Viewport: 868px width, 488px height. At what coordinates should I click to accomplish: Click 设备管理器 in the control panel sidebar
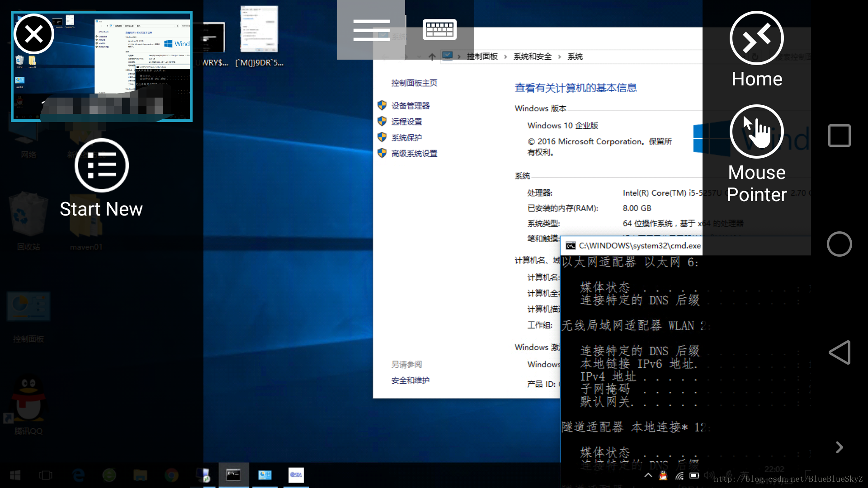pyautogui.click(x=410, y=106)
